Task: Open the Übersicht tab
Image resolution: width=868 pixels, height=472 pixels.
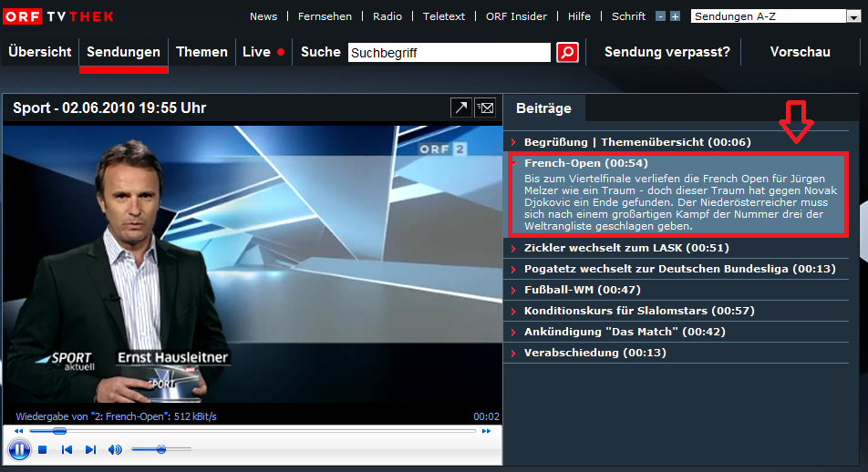Action: (x=40, y=52)
